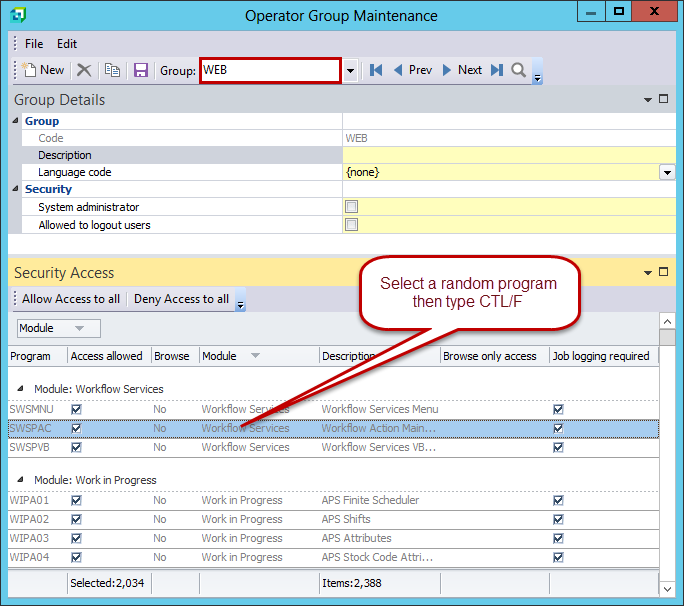Click Allow Access to all button
Image resolution: width=684 pixels, height=606 pixels.
(71, 299)
